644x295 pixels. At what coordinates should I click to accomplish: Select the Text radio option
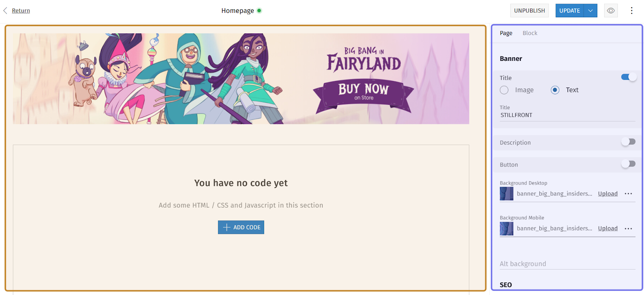pos(555,90)
